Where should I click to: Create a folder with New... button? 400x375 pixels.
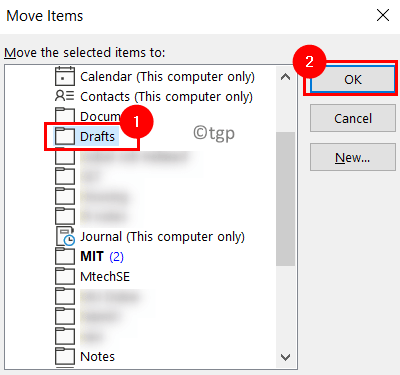(353, 157)
